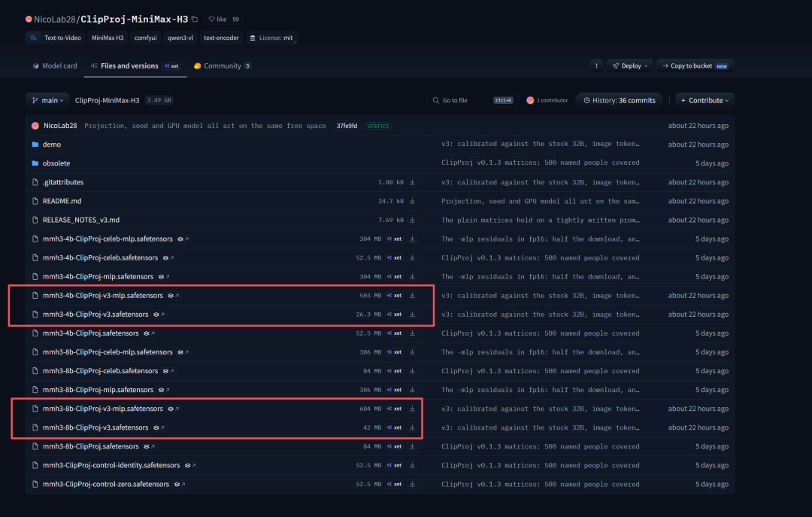
Task: Like the ClipProj-MiniMax-H3 repository
Action: coord(217,19)
